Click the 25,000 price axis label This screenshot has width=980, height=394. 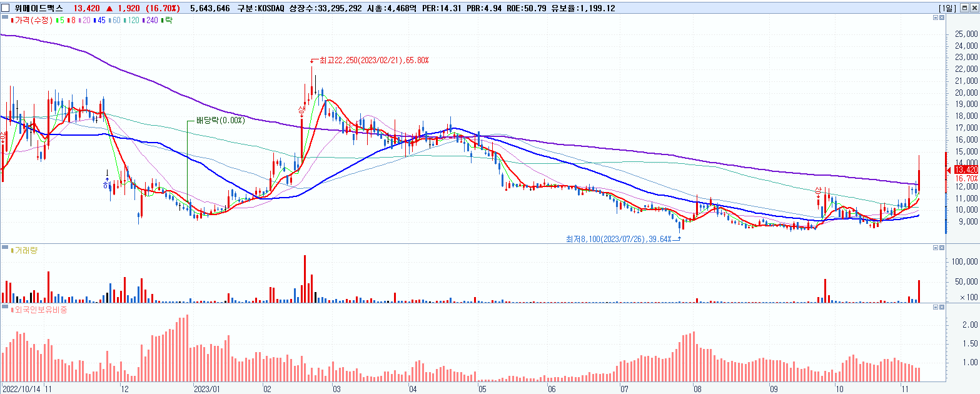[x=967, y=34]
